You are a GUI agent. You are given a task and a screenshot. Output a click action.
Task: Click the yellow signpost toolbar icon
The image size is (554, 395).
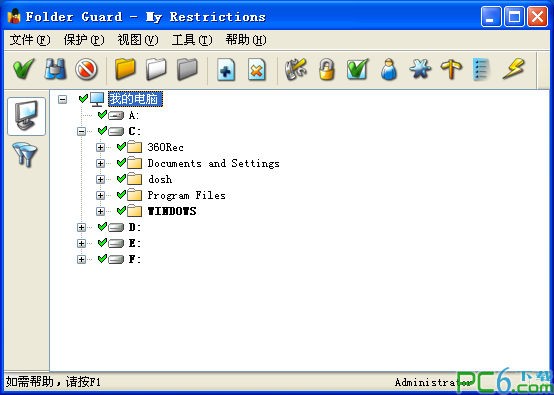coord(451,69)
